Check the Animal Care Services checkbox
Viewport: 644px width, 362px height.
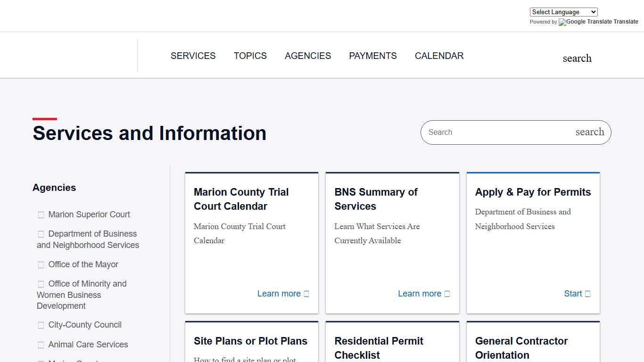pos(41,345)
